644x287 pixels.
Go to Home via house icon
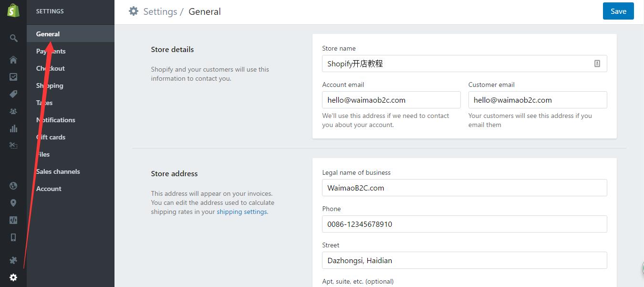tap(13, 60)
